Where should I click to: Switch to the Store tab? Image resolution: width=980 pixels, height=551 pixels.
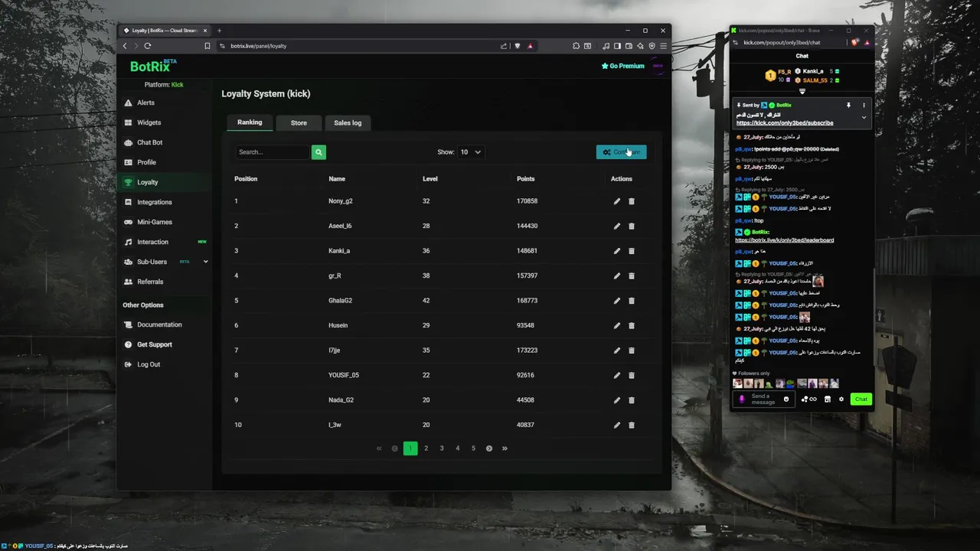[299, 122]
